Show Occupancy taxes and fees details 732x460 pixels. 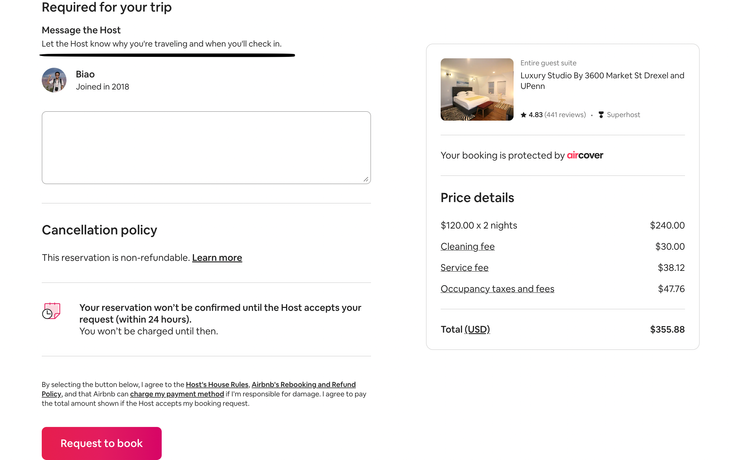tap(497, 289)
